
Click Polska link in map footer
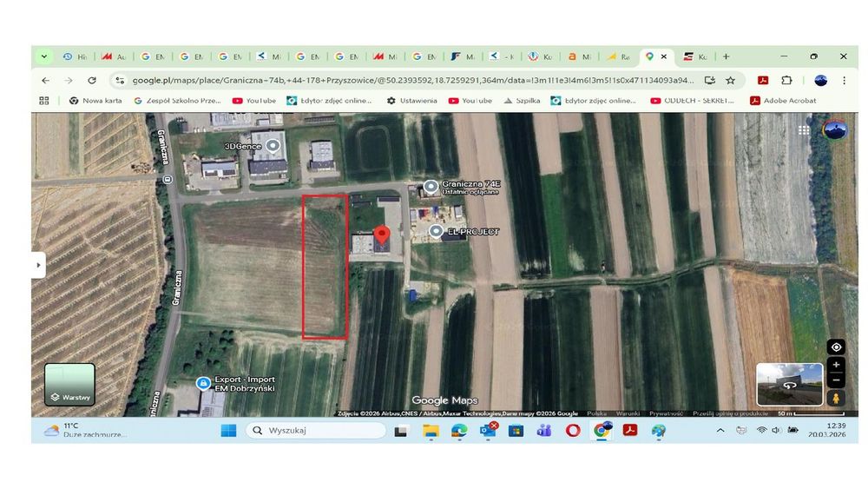click(x=597, y=413)
